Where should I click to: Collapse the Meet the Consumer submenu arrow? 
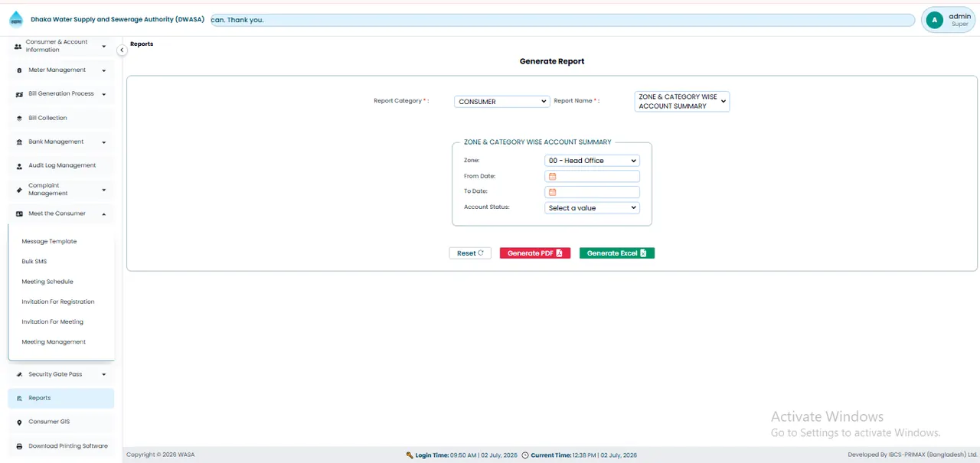click(104, 214)
